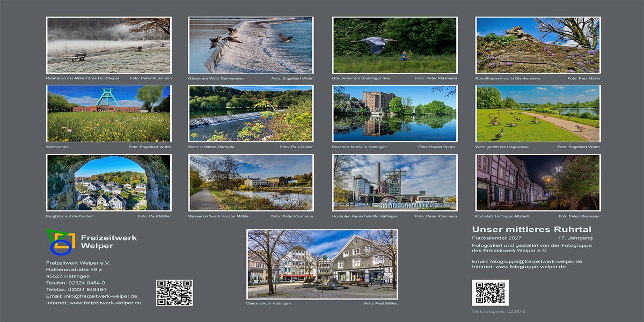Open the Wasserkraftwerk Horster Mühle photo
The height and width of the screenshot is (322, 644).
pyautogui.click(x=251, y=182)
